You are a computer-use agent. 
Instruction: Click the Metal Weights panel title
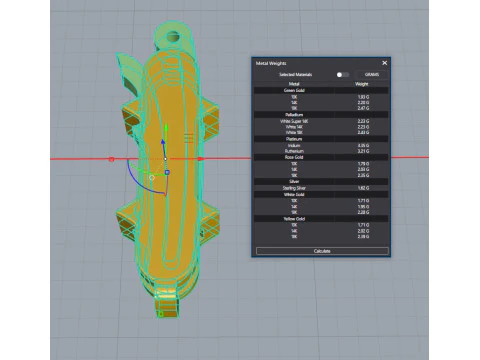pyautogui.click(x=271, y=63)
